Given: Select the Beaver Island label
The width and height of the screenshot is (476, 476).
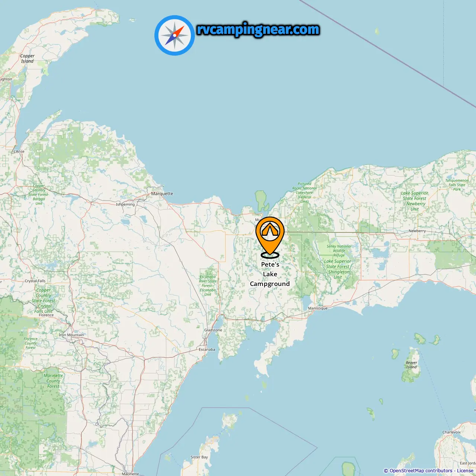Looking at the screenshot, I should (x=411, y=365).
